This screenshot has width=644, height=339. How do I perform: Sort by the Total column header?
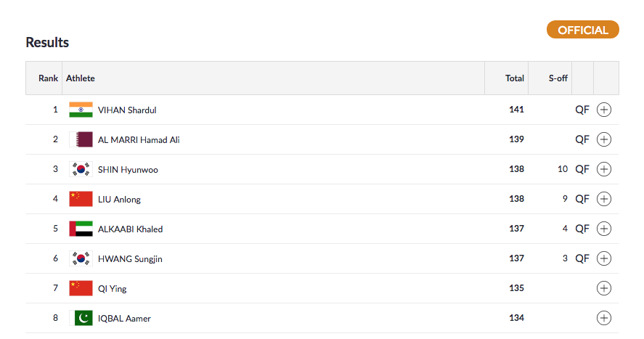click(x=515, y=78)
